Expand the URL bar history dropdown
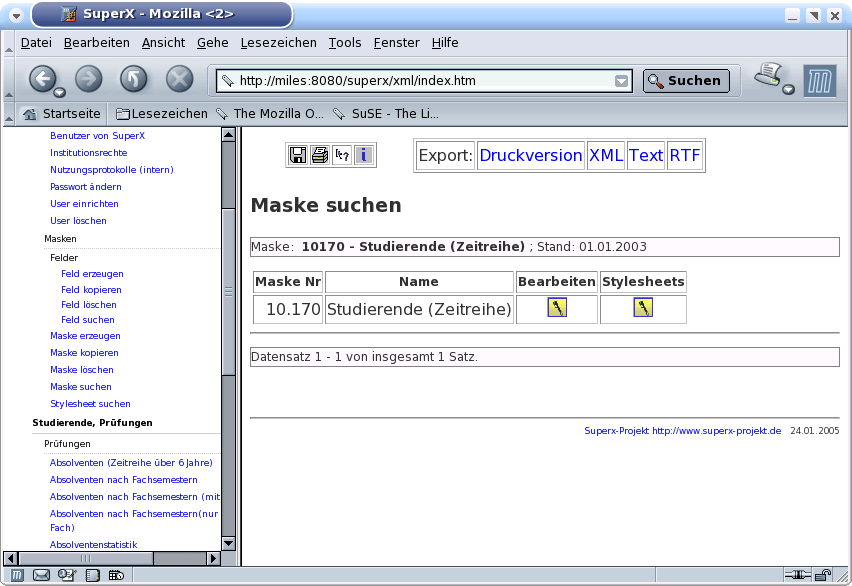Screen dimensions: 852x586 622,81
